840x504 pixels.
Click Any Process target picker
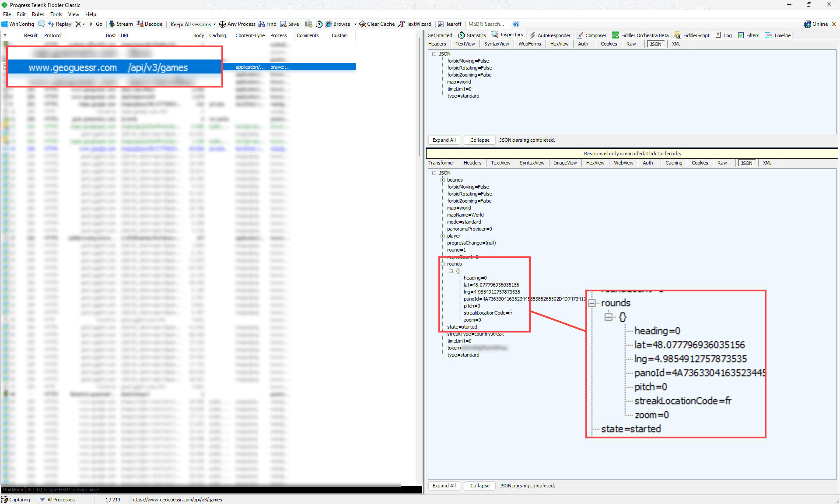click(237, 24)
